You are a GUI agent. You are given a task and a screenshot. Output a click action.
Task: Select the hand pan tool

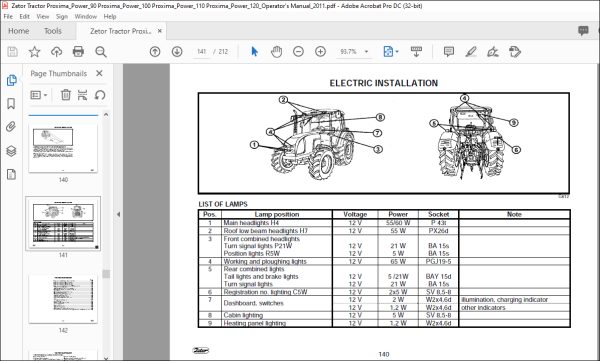(x=276, y=52)
